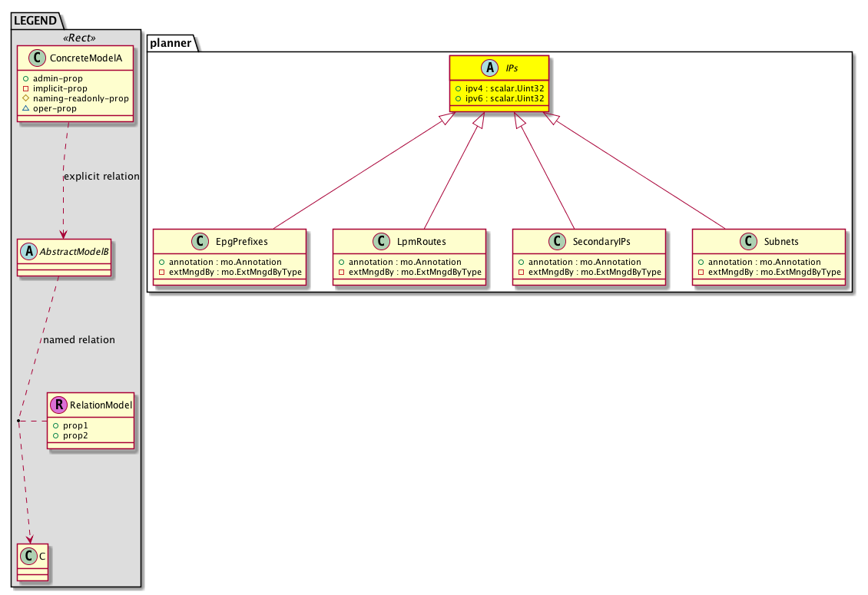Click the C icon beside LpmRoutes
This screenshot has width=868, height=595.
point(383,242)
